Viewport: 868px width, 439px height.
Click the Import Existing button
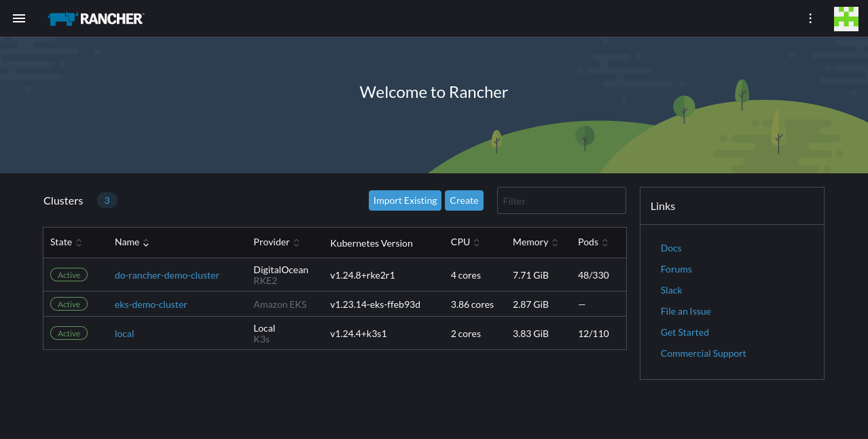click(x=405, y=200)
